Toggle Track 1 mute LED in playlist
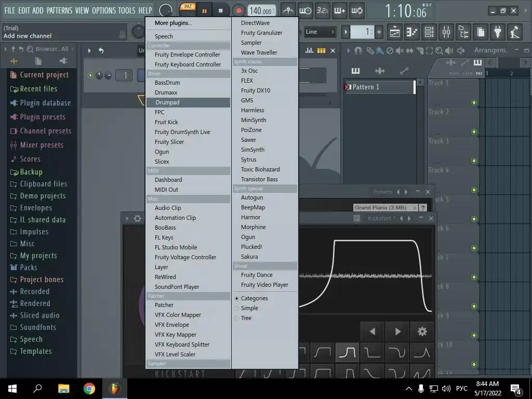532x399 pixels. [x=474, y=102]
